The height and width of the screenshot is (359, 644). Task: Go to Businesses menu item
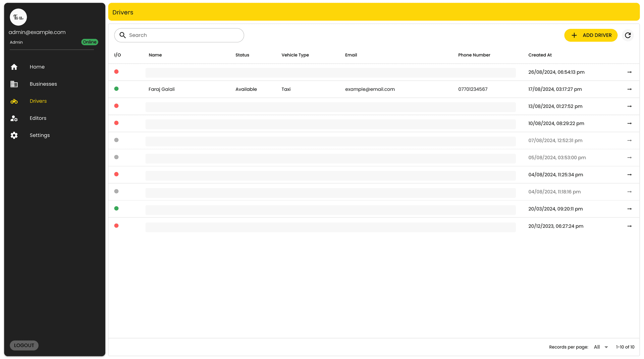[x=43, y=84]
